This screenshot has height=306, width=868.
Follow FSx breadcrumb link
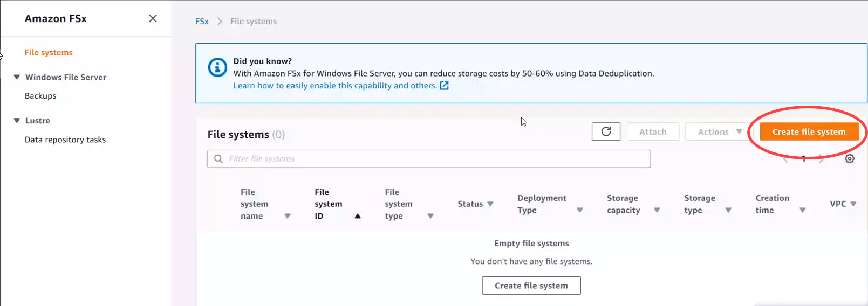tap(202, 22)
